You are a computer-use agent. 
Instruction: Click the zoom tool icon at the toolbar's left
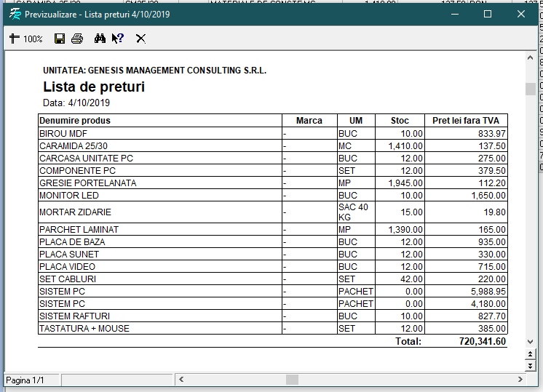[x=14, y=39]
